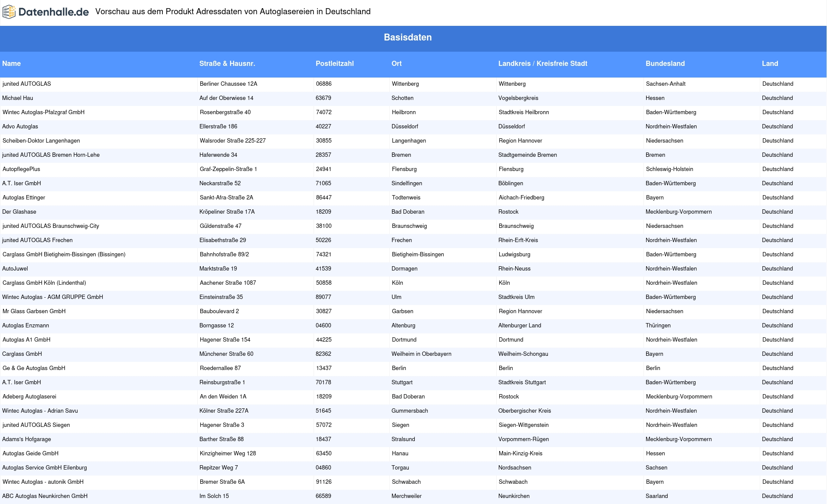This screenshot has width=827, height=504.
Task: Click Landkreis cell Aichach-Friedberg
Action: pos(522,198)
